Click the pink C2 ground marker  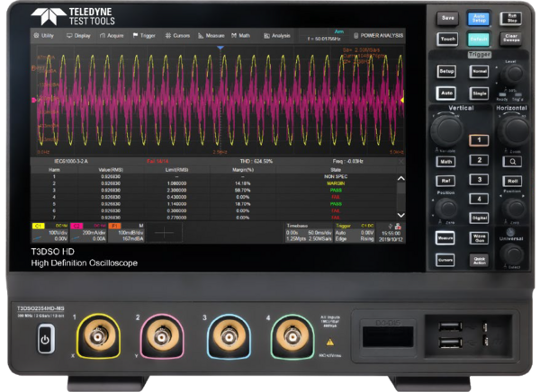(34, 100)
